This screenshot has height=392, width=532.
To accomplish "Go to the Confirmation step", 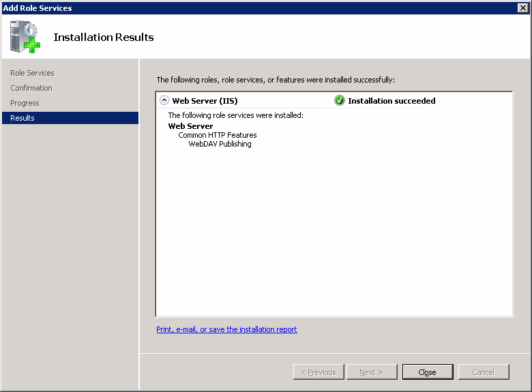I will click(x=31, y=88).
